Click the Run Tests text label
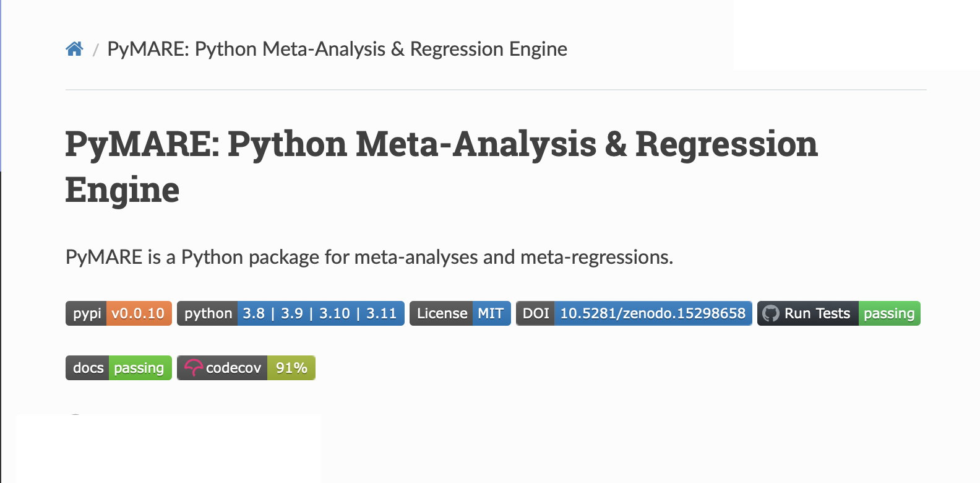Viewport: 980px width, 483px height. [817, 313]
